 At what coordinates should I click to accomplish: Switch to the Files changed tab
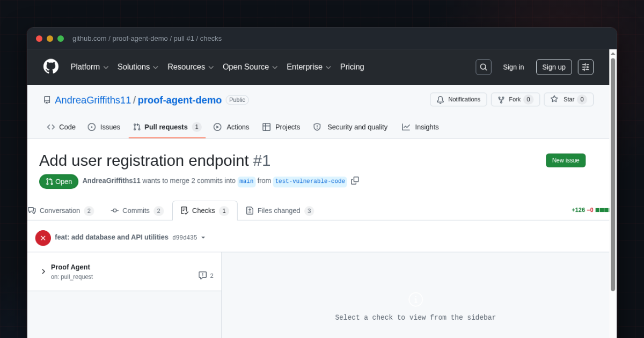click(279, 211)
